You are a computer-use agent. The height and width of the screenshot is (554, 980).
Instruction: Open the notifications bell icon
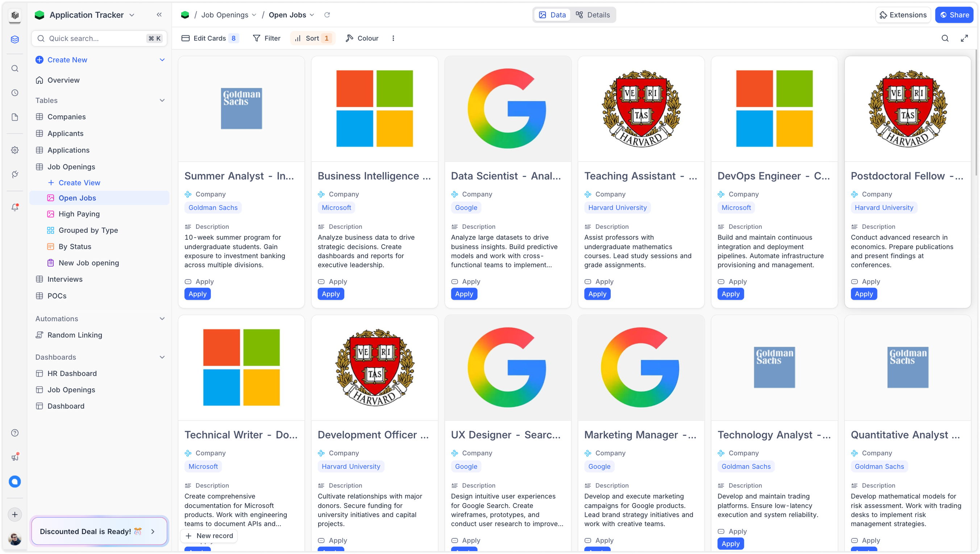coord(15,207)
